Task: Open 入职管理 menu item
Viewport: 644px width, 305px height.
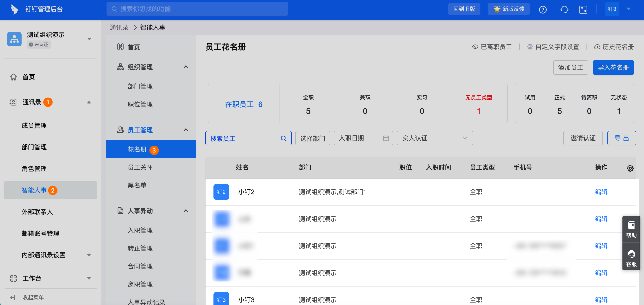Action: click(140, 230)
